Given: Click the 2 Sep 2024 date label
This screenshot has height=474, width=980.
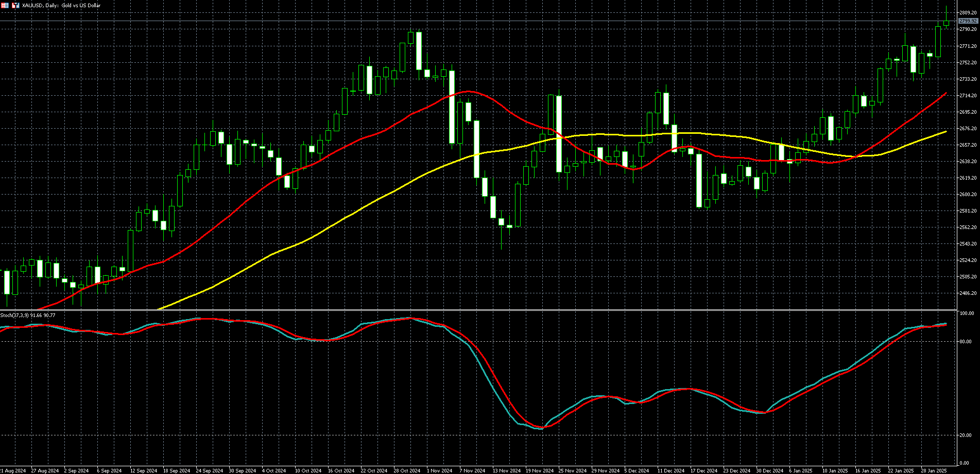Looking at the screenshot, I should (76, 470).
